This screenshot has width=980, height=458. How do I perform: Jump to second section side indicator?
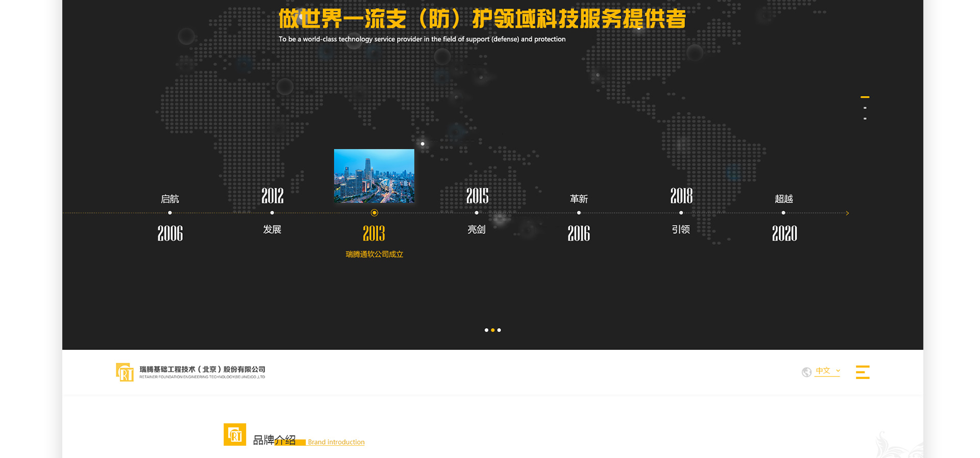(x=865, y=108)
